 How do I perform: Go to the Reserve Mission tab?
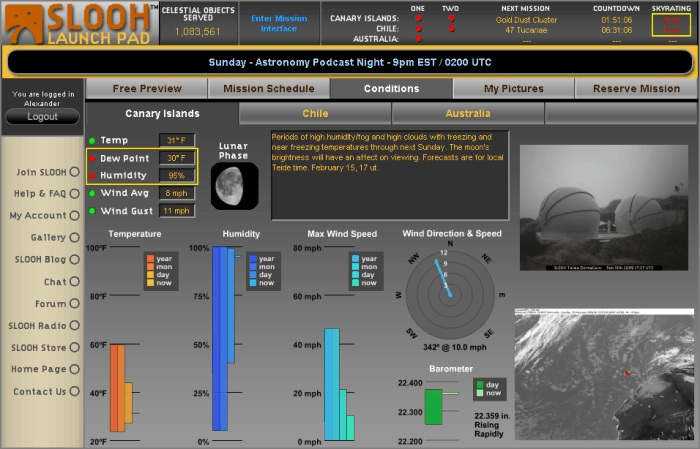[x=636, y=88]
